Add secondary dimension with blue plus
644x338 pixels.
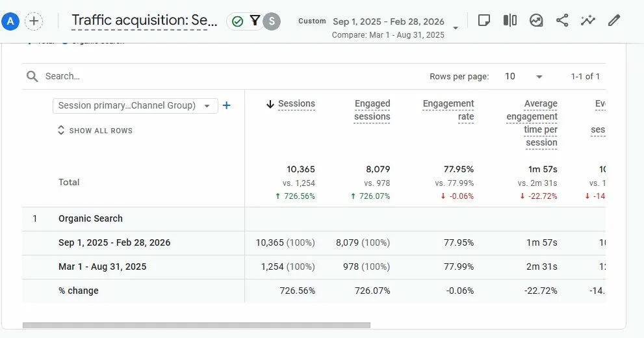tap(226, 105)
